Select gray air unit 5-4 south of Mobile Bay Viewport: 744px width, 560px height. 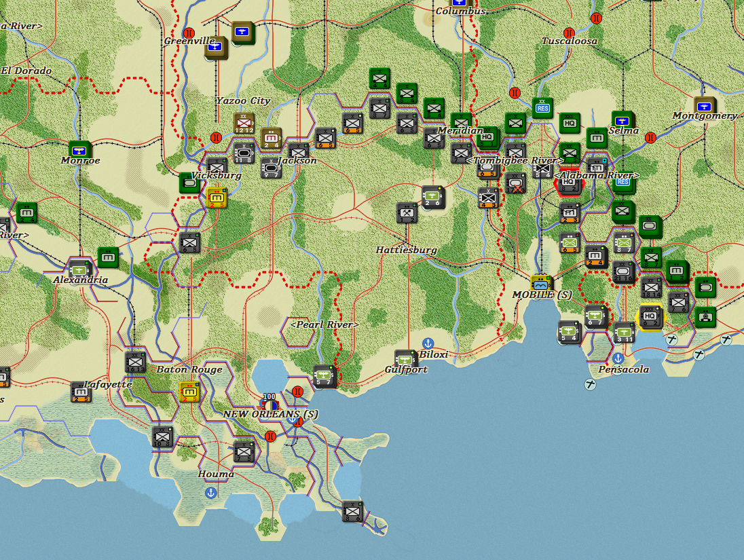click(x=569, y=331)
